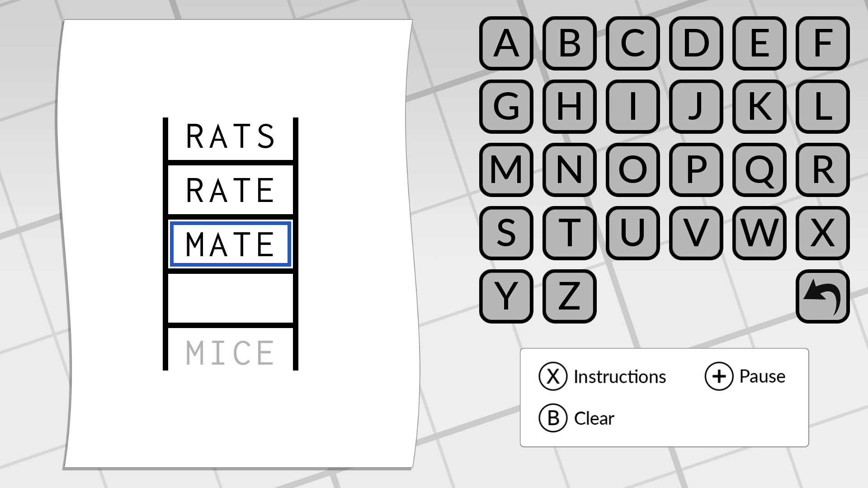The height and width of the screenshot is (488, 868).
Task: Tap the letter E key
Action: pos(759,43)
